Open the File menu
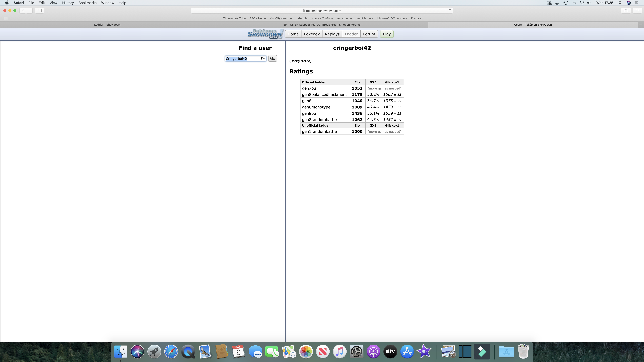 click(x=31, y=3)
